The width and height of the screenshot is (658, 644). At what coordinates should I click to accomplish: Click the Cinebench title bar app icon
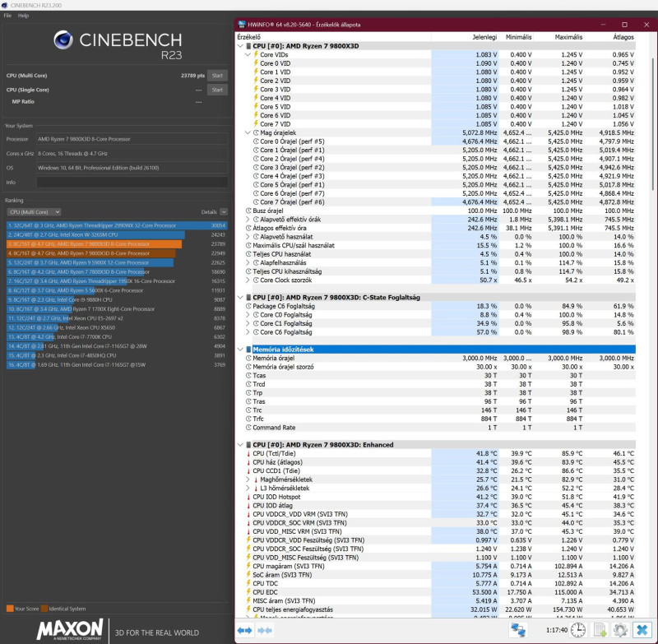click(5, 5)
